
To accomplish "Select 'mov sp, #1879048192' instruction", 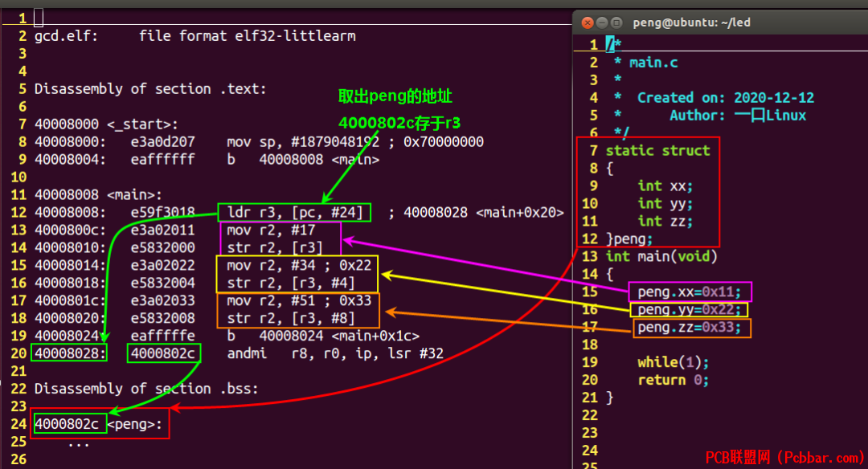I will [303, 142].
